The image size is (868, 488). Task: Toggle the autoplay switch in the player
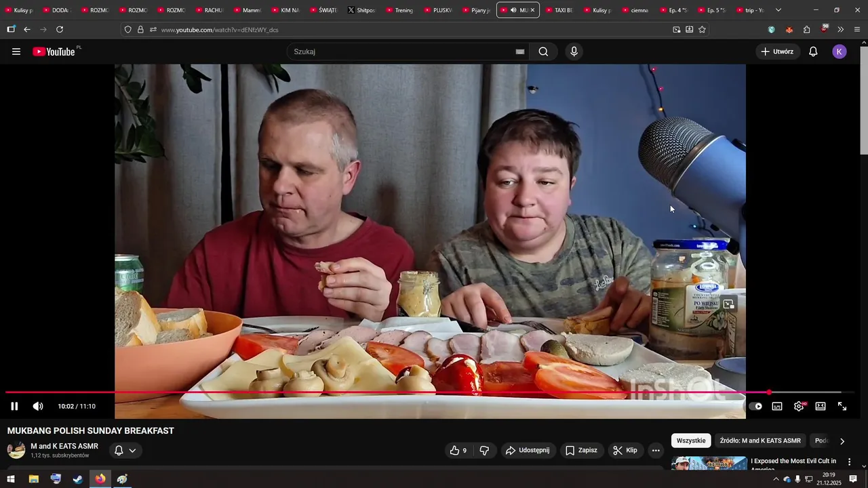(x=755, y=406)
